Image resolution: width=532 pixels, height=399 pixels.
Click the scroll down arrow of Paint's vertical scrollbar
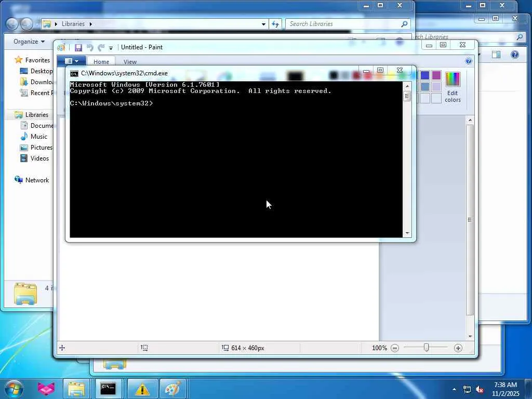pyautogui.click(x=470, y=336)
